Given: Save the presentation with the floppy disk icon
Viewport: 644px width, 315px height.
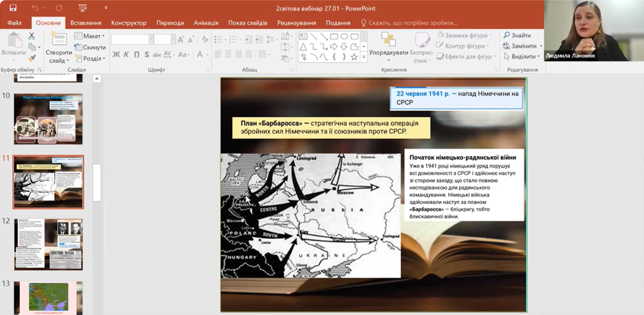Looking at the screenshot, I should point(13,8).
